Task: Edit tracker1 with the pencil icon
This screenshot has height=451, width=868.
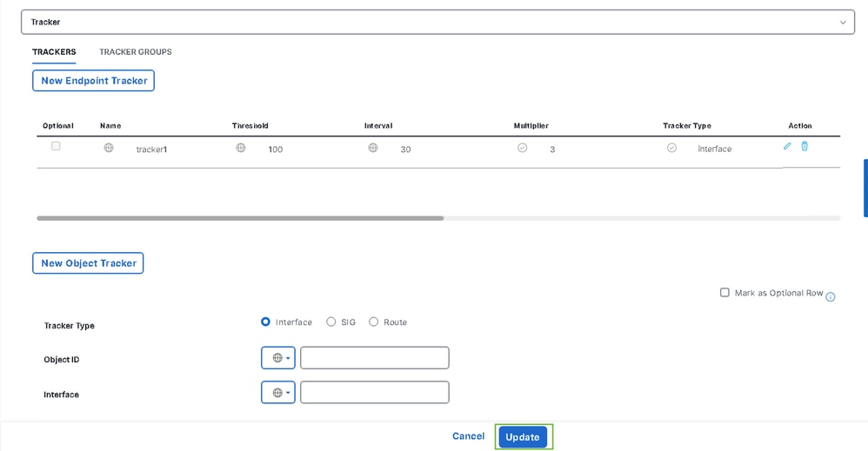Action: (787, 146)
